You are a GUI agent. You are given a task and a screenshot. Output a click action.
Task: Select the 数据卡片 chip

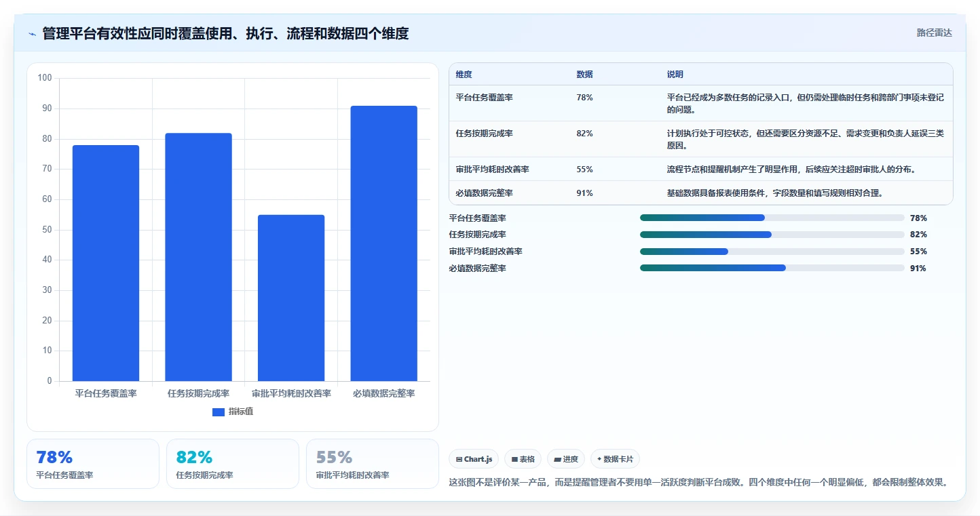pos(615,459)
